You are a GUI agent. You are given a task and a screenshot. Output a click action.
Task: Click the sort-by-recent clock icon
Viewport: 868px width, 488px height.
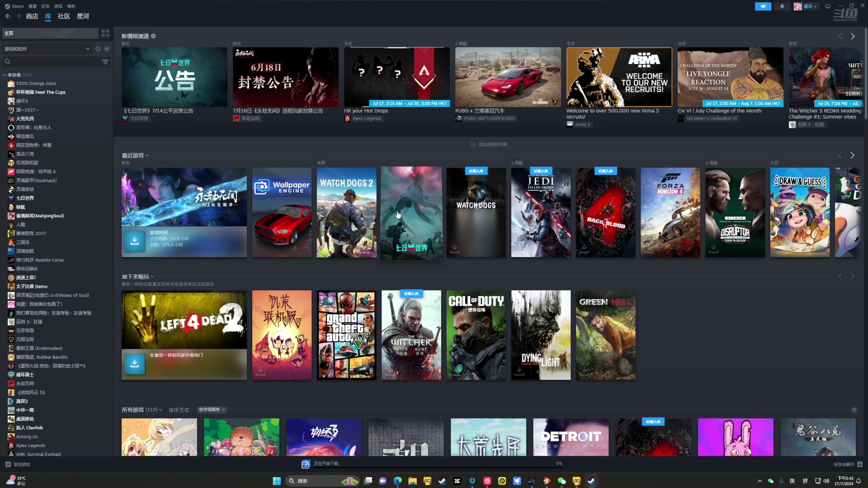click(98, 49)
